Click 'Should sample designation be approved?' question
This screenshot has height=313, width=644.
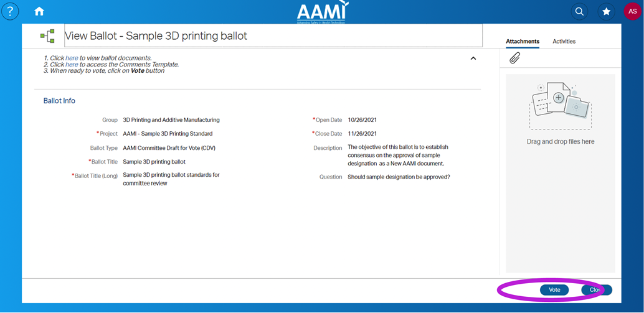point(399,177)
